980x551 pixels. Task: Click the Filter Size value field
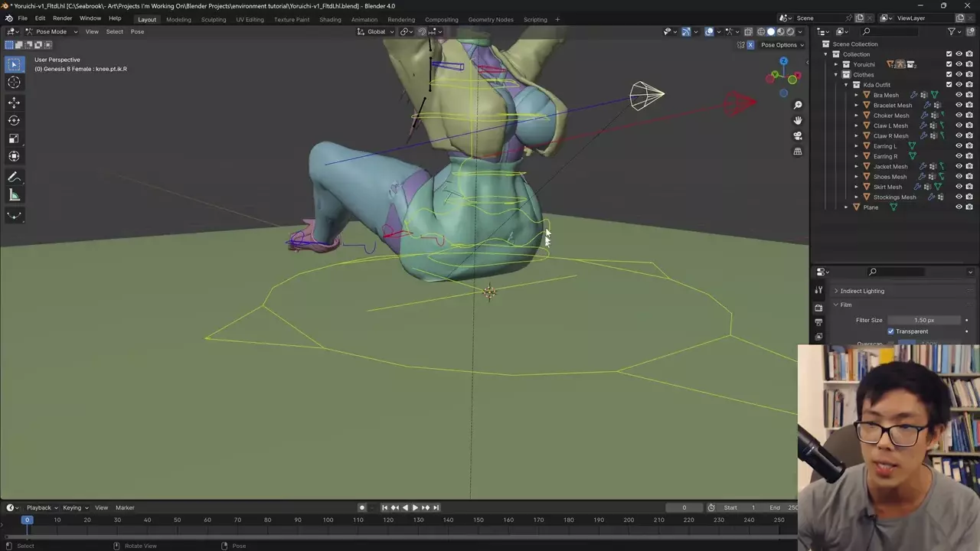click(924, 320)
